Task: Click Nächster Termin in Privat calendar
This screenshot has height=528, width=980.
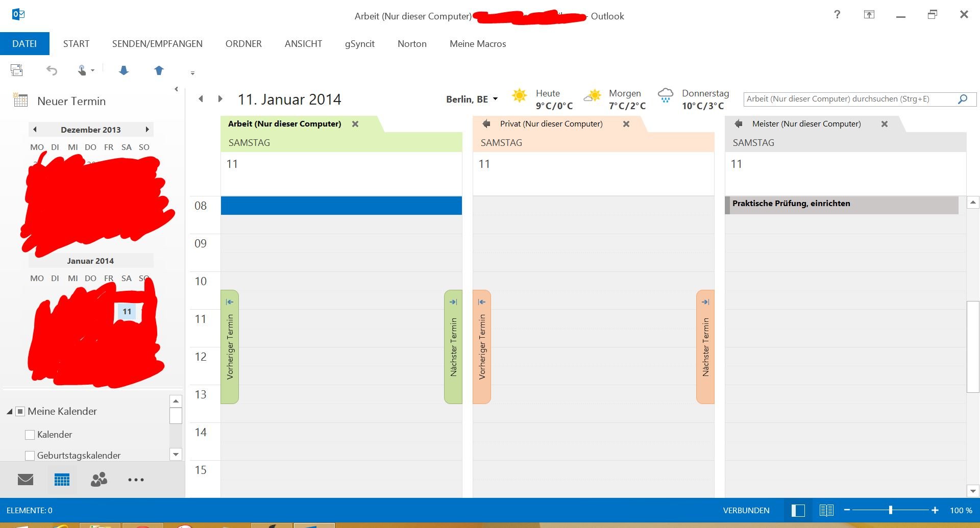Action: [705, 347]
